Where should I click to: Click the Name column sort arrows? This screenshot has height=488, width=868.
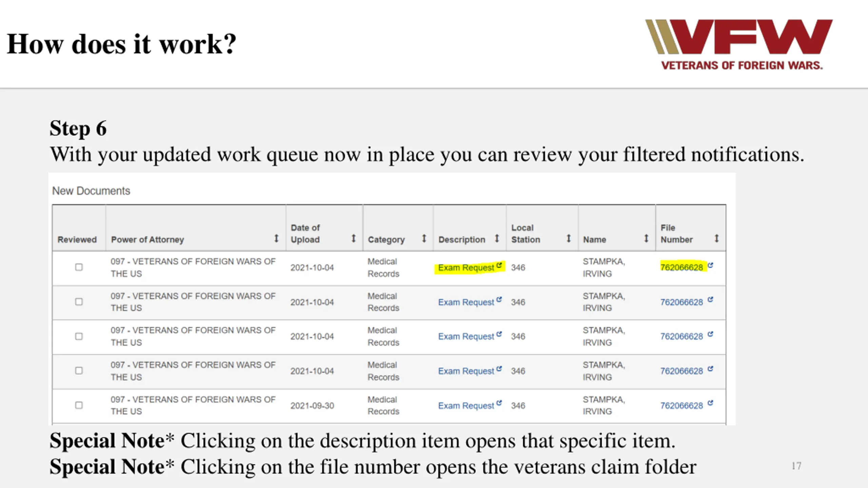tap(646, 239)
